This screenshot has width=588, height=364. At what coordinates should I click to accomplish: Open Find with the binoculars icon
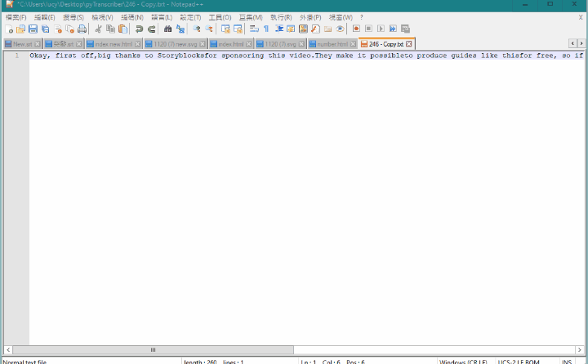click(167, 29)
